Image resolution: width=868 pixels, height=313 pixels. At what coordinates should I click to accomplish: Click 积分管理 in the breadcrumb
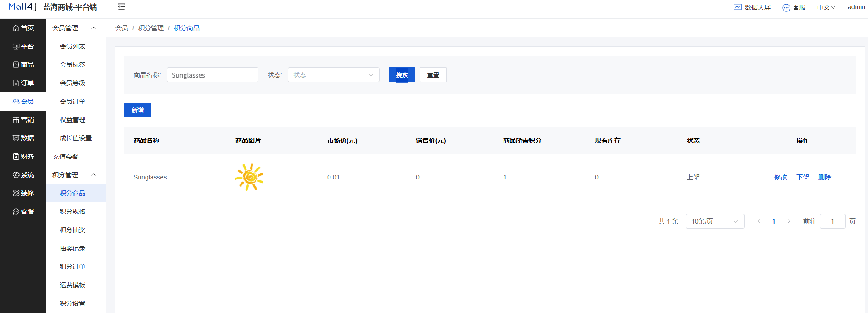click(x=151, y=28)
